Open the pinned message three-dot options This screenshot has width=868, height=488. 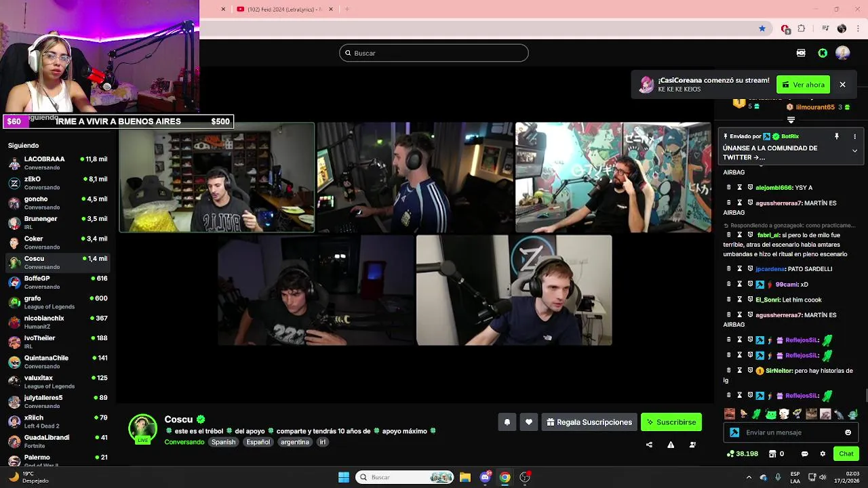point(854,136)
